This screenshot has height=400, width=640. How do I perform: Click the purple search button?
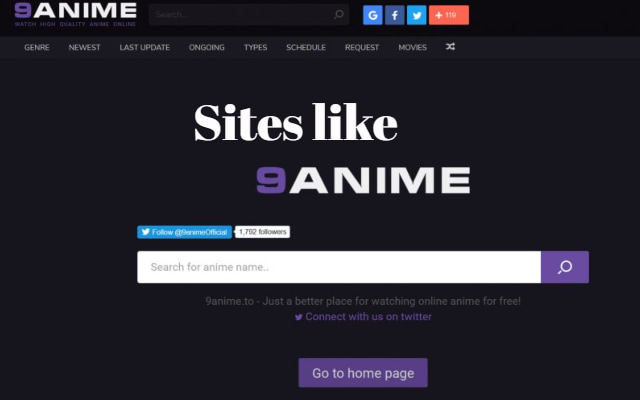tap(565, 267)
